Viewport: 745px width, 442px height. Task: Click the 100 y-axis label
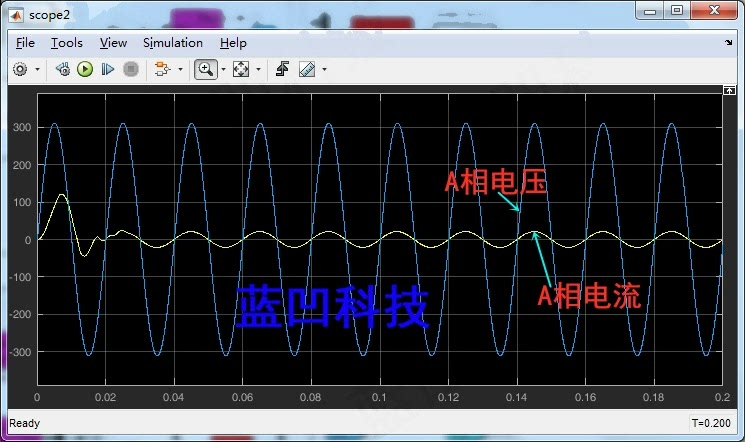pyautogui.click(x=22, y=202)
